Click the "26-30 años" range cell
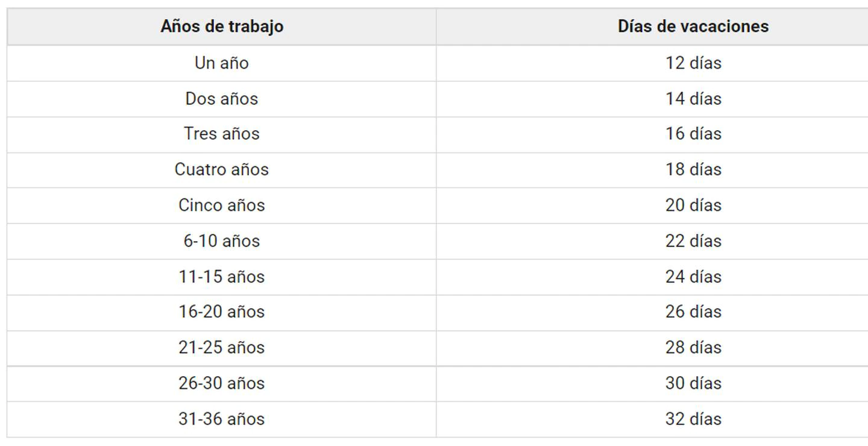Screen dimensions: 868x446 (222, 383)
